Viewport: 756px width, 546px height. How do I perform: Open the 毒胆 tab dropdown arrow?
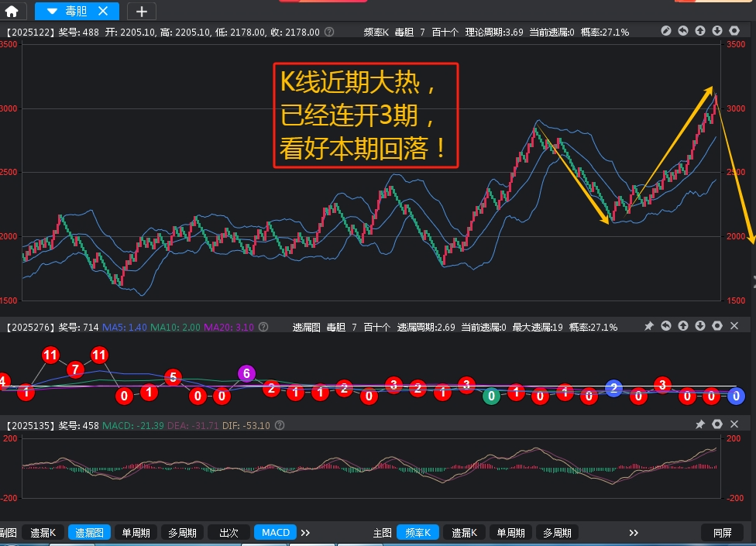[53, 12]
